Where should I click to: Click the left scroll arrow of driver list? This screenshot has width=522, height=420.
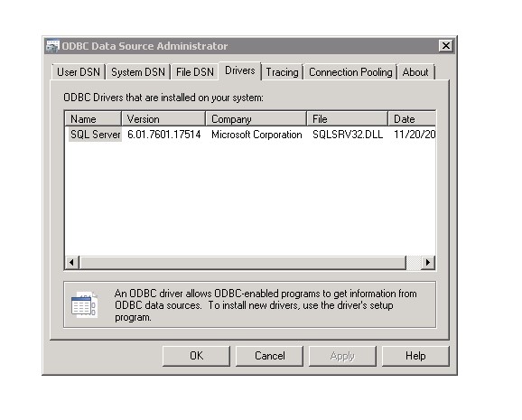[x=72, y=263]
